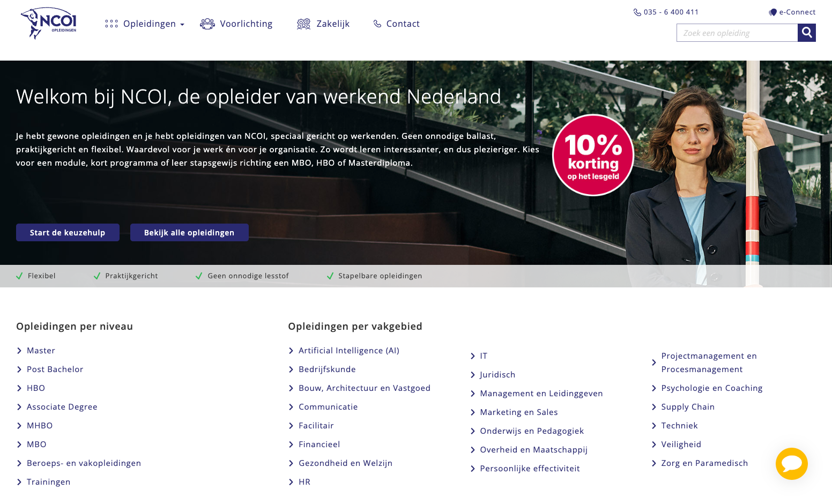
Task: Open the Master level link
Action: (x=41, y=351)
